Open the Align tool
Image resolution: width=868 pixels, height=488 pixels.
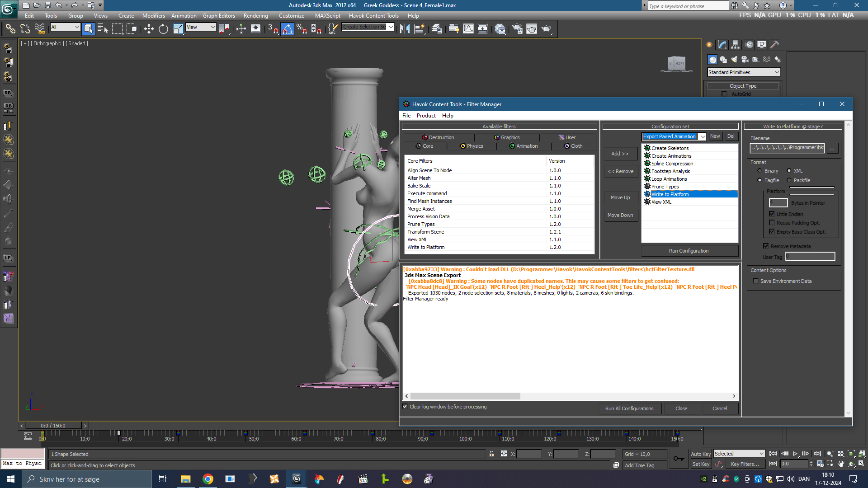(x=420, y=29)
